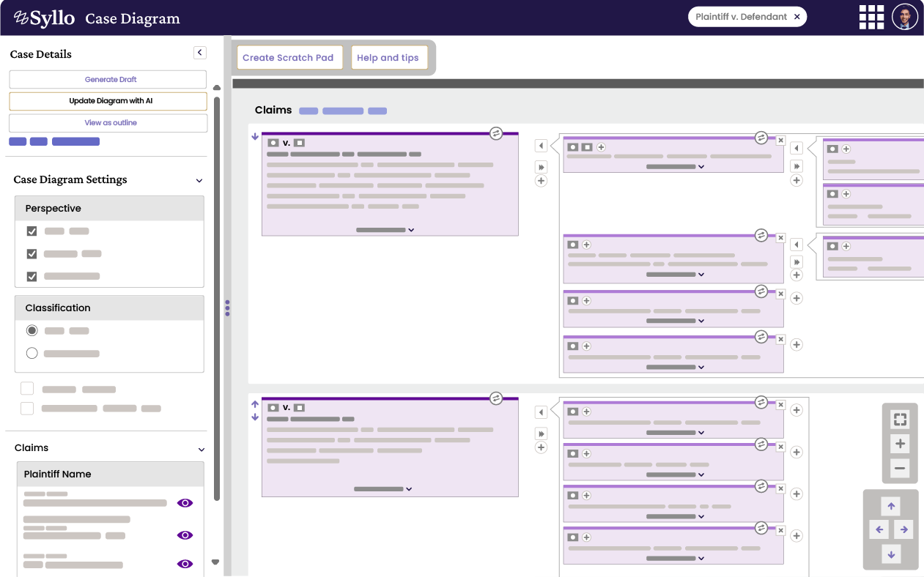This screenshot has height=577, width=924.
Task: Select second Classification radio option
Action: point(32,354)
